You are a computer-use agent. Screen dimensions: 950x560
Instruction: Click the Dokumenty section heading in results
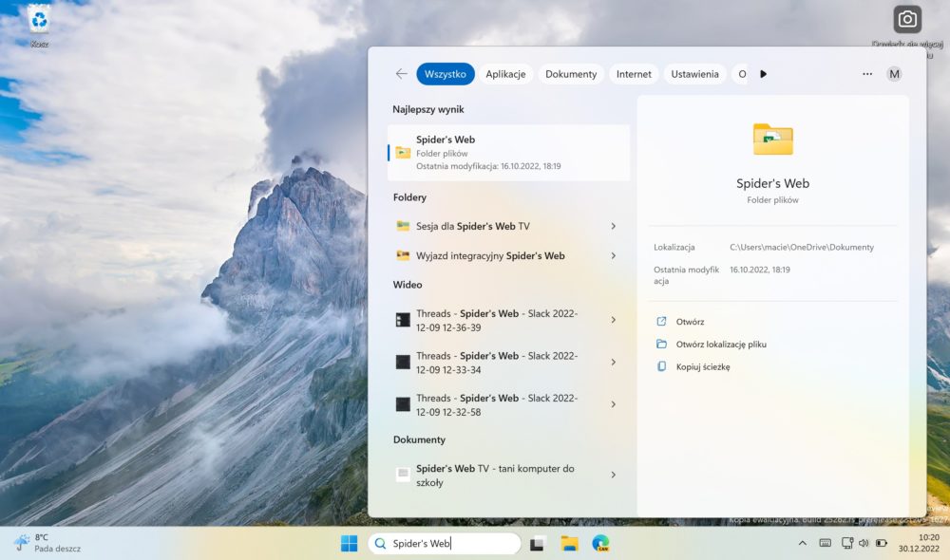[419, 439]
